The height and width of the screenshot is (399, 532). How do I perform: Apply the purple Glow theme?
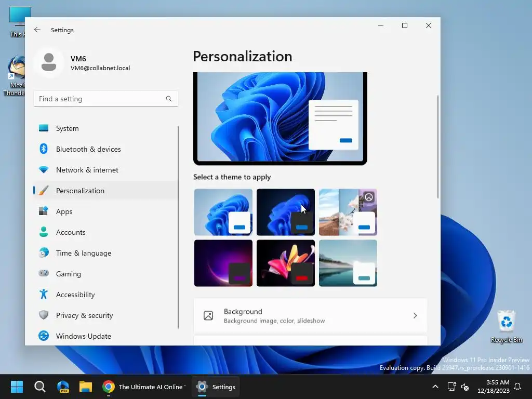point(223,263)
